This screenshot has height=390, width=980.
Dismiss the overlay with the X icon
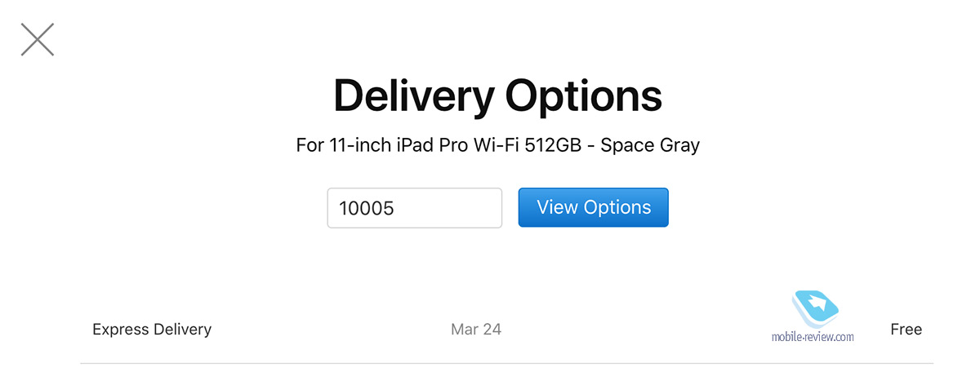tap(38, 39)
